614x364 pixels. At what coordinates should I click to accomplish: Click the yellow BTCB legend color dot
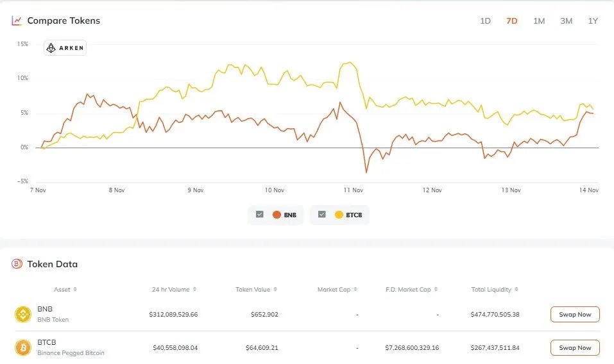339,215
